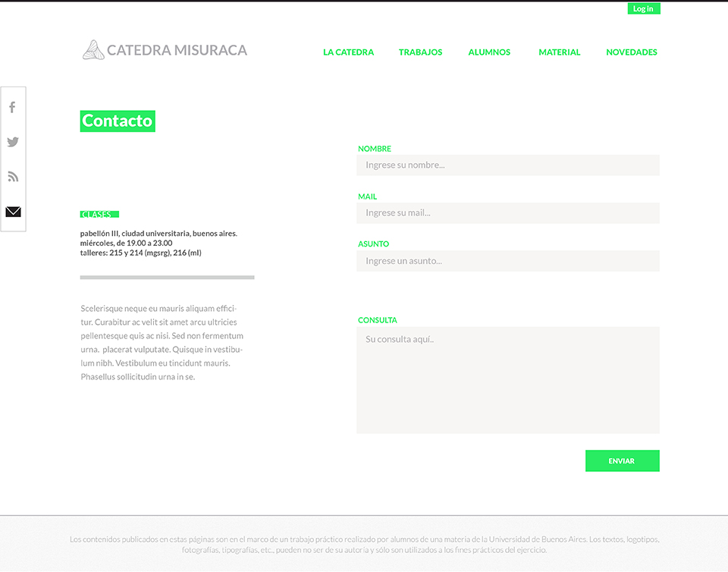Viewport: 728px width, 572px height.
Task: Click the CONSULTA field label
Action: point(378,320)
